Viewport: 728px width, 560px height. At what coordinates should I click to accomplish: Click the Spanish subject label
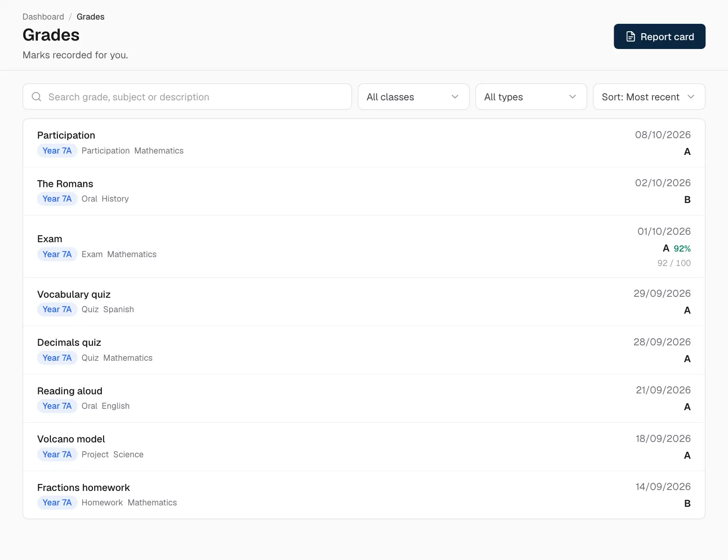119,309
